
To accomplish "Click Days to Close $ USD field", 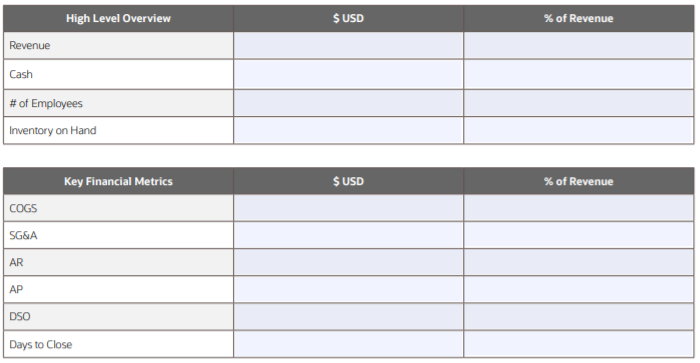I will pyautogui.click(x=348, y=344).
